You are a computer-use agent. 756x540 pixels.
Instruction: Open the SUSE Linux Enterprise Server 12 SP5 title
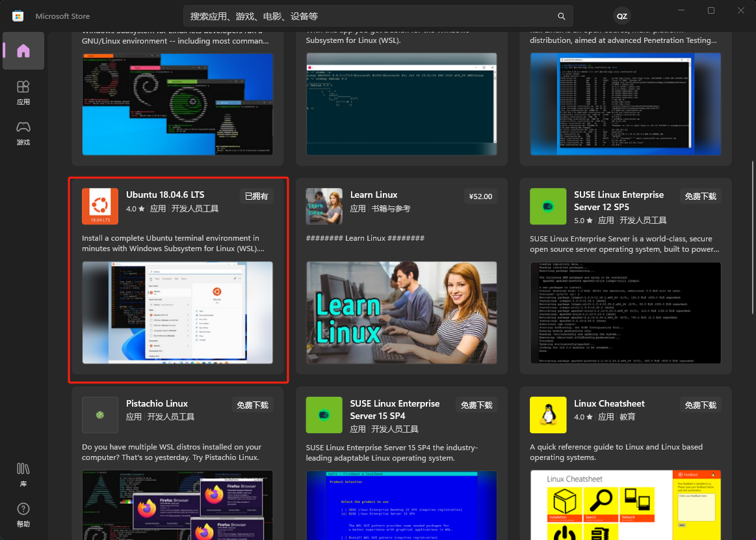pyautogui.click(x=619, y=201)
